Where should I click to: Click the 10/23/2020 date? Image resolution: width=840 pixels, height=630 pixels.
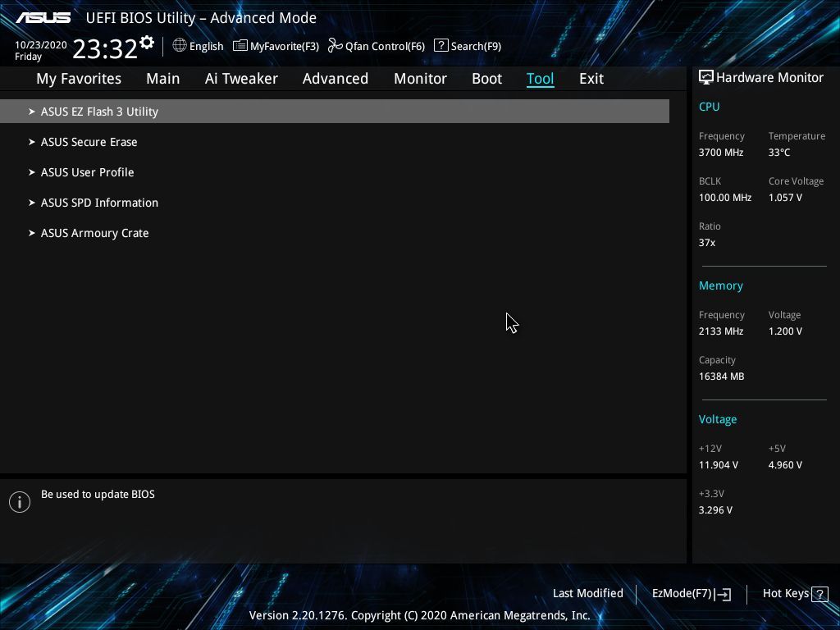41,45
